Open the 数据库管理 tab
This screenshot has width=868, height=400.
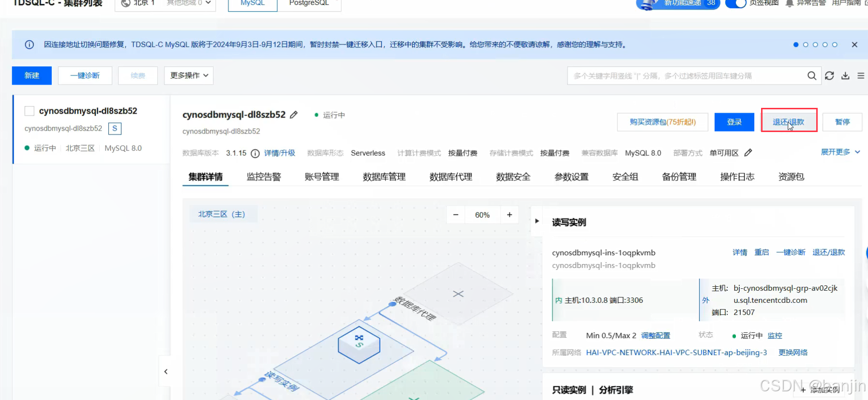pyautogui.click(x=384, y=177)
